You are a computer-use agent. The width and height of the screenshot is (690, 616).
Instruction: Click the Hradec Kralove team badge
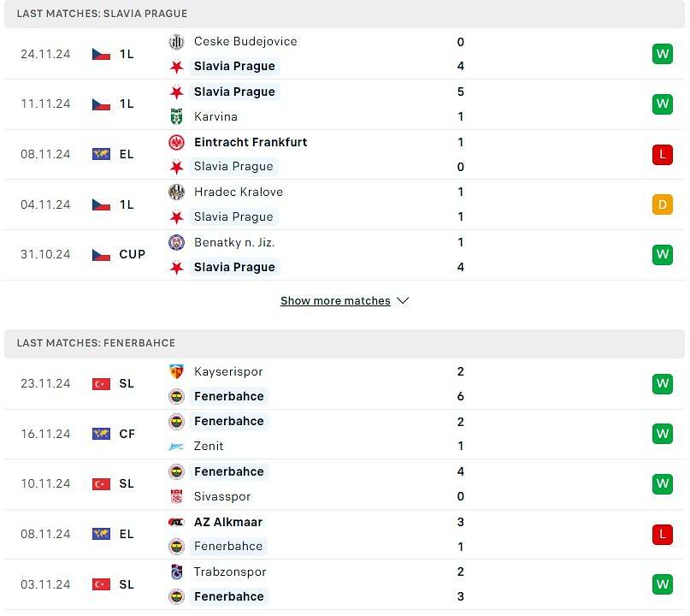coord(176,192)
